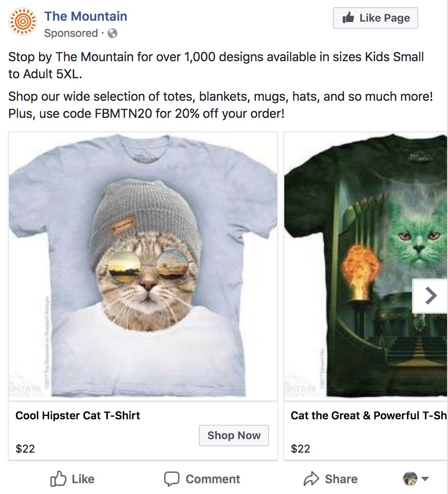Click the Share arrow icon
This screenshot has height=494, width=448.
(x=311, y=479)
